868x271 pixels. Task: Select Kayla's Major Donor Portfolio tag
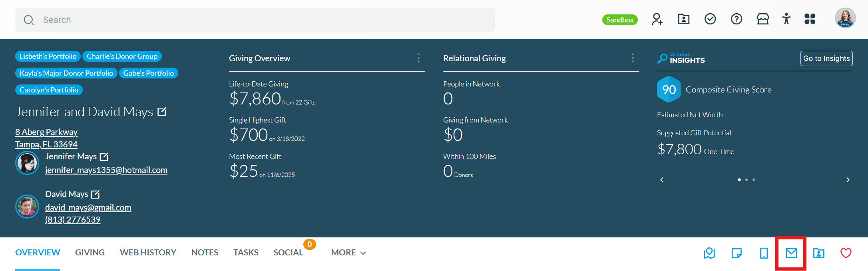[66, 73]
